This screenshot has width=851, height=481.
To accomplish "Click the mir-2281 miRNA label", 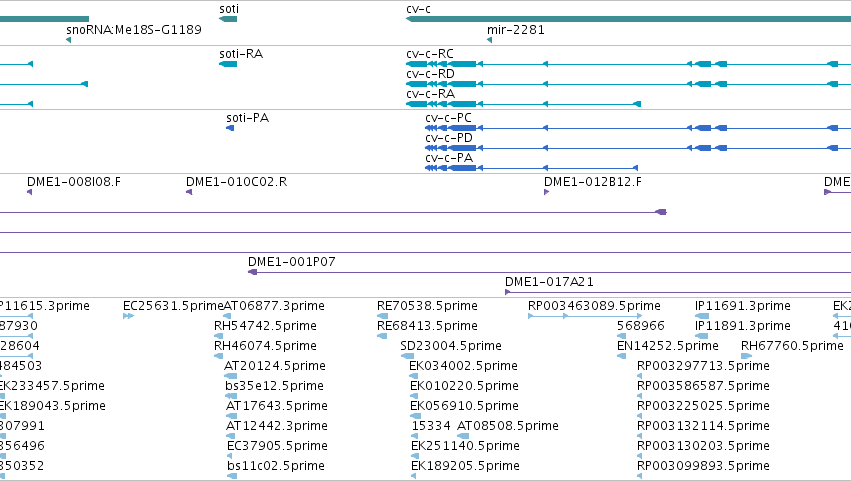I will (516, 29).
